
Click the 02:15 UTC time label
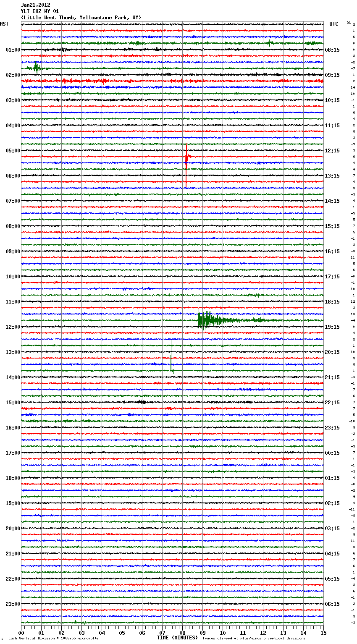[332, 503]
